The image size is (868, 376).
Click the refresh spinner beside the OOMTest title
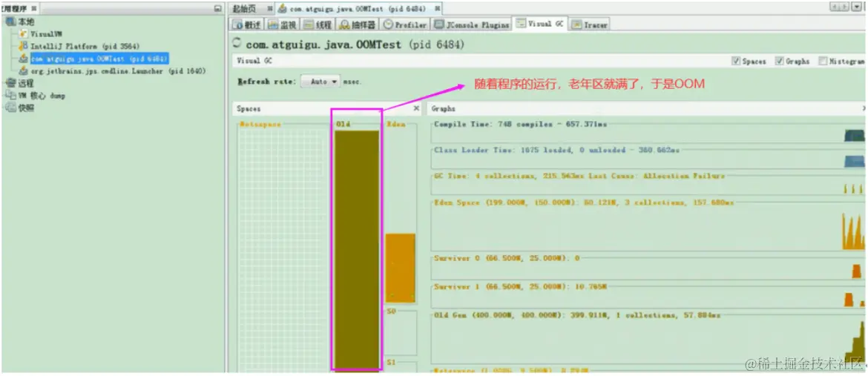[x=237, y=43]
